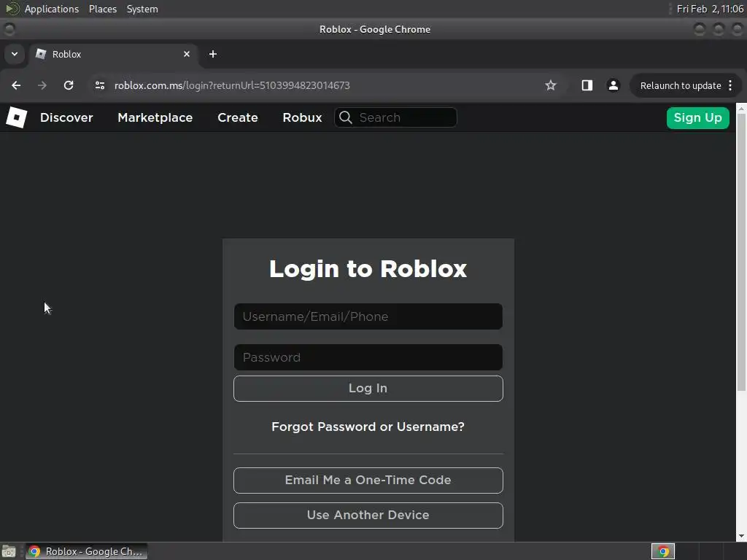Click the scrollbar down arrow
Image resolution: width=747 pixels, height=560 pixels.
741,536
